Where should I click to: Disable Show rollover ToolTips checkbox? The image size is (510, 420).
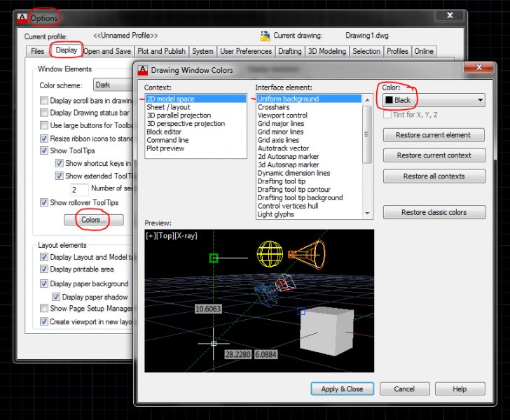(x=44, y=203)
